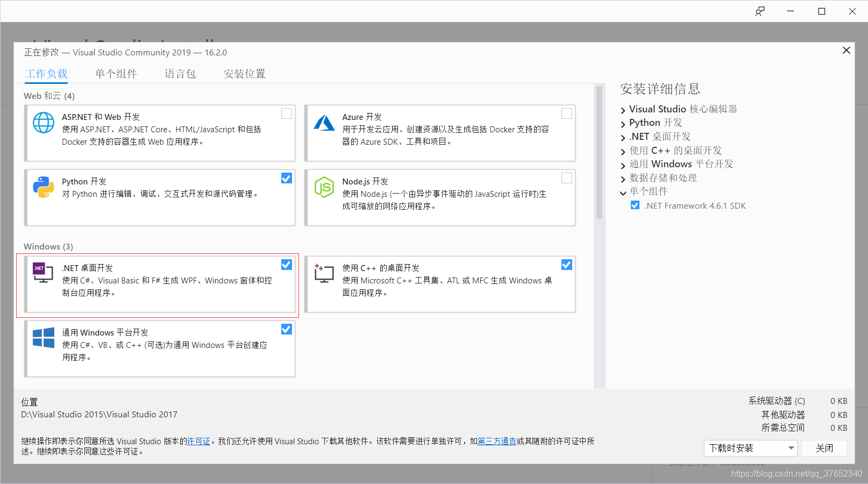Expand data storage and processing details
The width and height of the screenshot is (868, 484).
[623, 179]
